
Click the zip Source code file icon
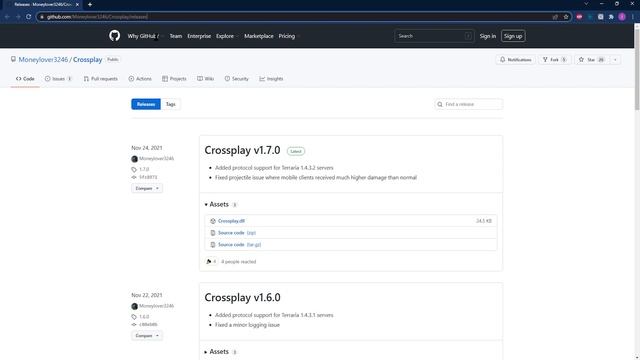point(213,233)
